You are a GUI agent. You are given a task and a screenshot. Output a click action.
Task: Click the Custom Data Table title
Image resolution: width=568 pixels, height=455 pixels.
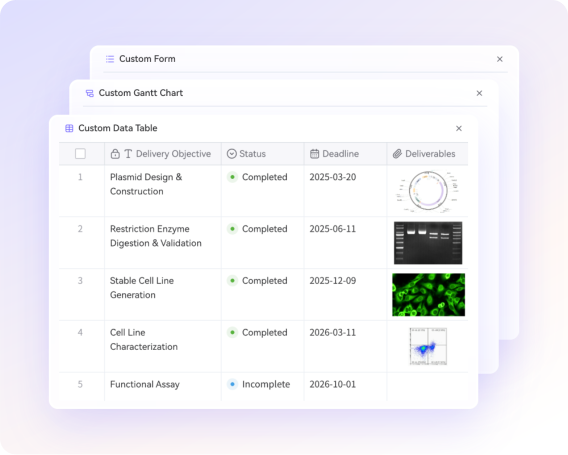click(x=118, y=128)
